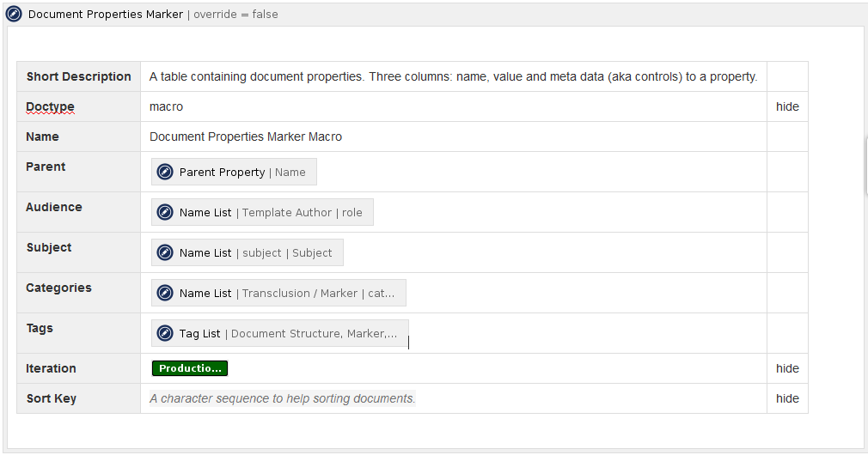
Task: Click the misspelled 'Doctype' header cell
Action: point(51,106)
